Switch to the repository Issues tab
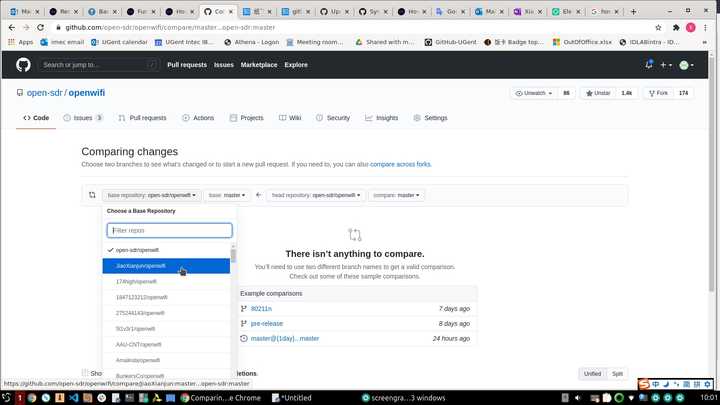 83,118
